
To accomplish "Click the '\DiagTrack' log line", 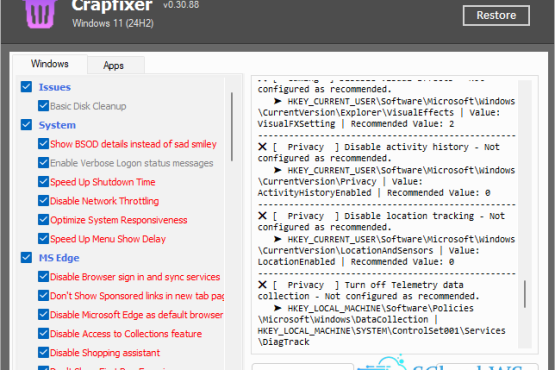I will coord(284,342).
